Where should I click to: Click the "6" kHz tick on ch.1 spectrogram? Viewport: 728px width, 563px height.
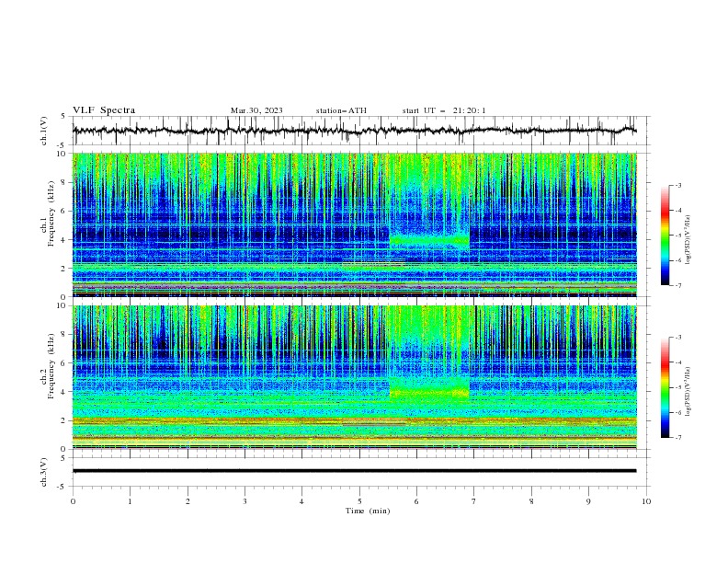[x=65, y=212]
